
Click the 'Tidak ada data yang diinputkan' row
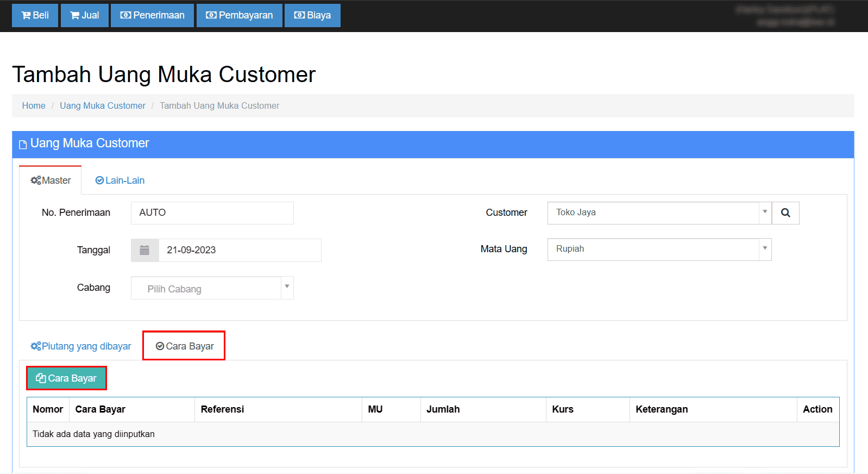[x=433, y=434]
